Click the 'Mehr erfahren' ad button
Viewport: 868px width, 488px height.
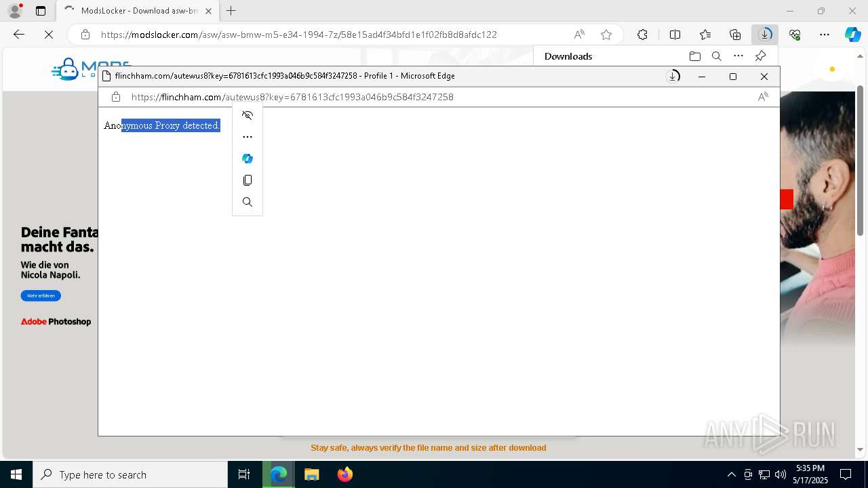41,296
